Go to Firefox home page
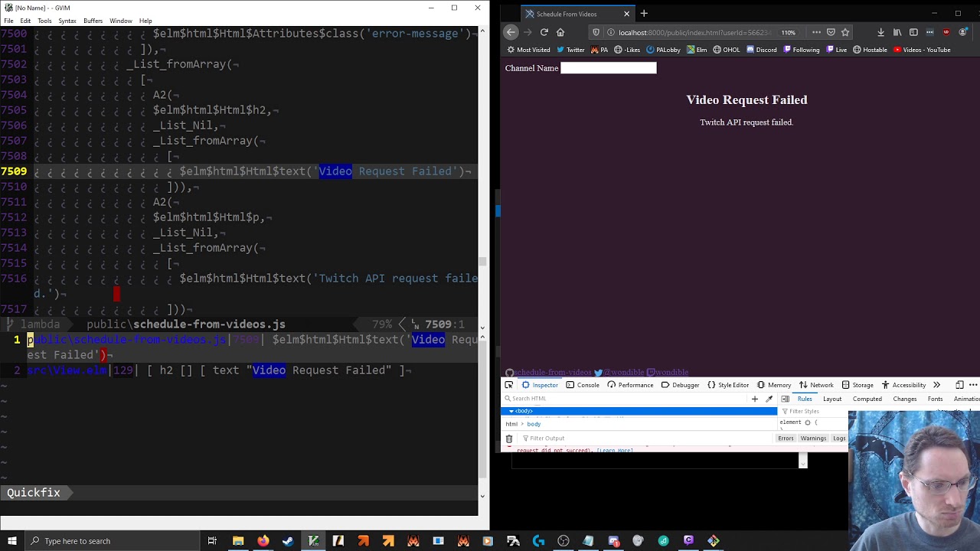The width and height of the screenshot is (980, 551). point(560,32)
